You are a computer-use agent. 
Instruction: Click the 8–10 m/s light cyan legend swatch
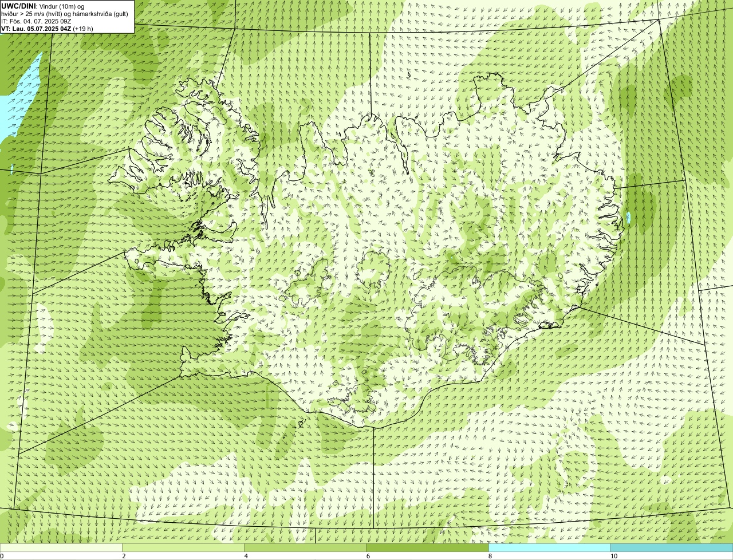click(x=549, y=548)
